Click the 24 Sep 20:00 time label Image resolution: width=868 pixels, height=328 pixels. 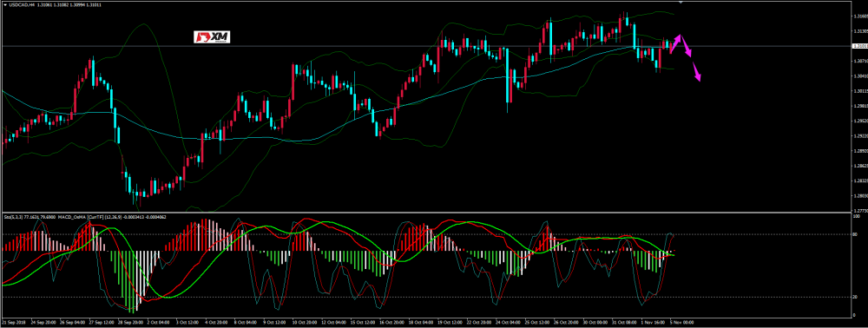43,323
